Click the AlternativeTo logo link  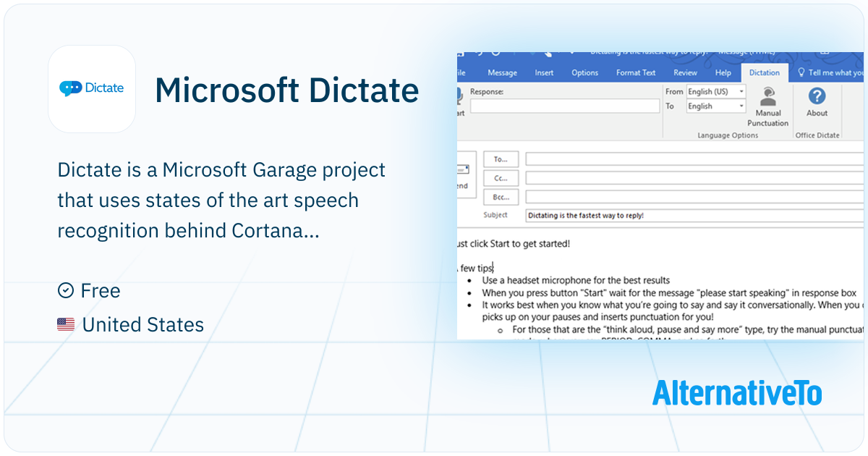click(x=737, y=392)
